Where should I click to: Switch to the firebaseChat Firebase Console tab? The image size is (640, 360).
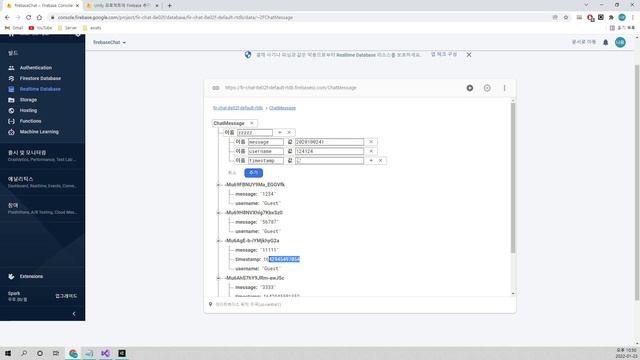click(42, 6)
